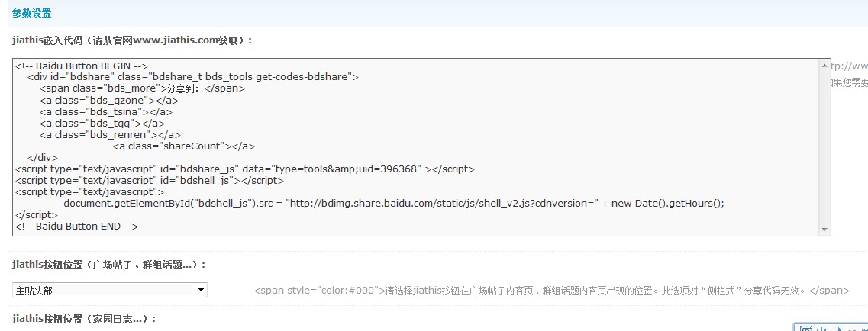Open the 主贴头部 position dropdown
Screen dimensions: 868x331
click(x=110, y=290)
